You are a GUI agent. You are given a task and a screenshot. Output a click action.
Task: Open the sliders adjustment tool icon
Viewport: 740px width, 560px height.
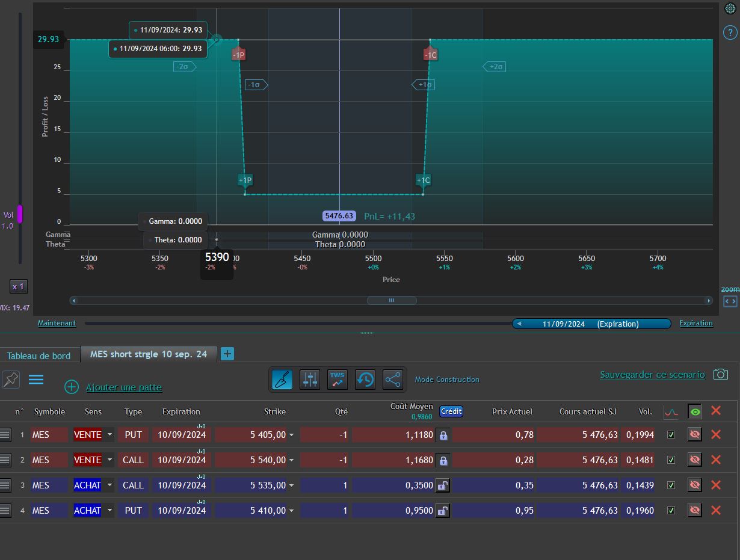point(310,380)
